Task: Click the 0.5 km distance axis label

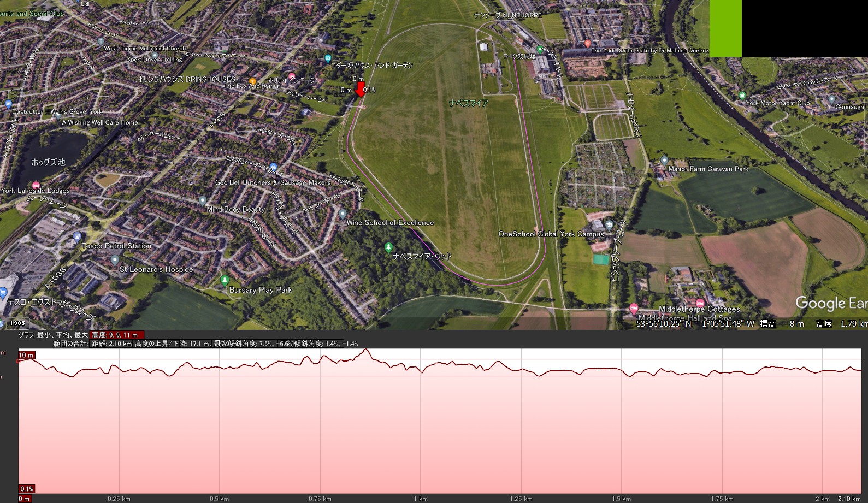Action: [x=220, y=499]
